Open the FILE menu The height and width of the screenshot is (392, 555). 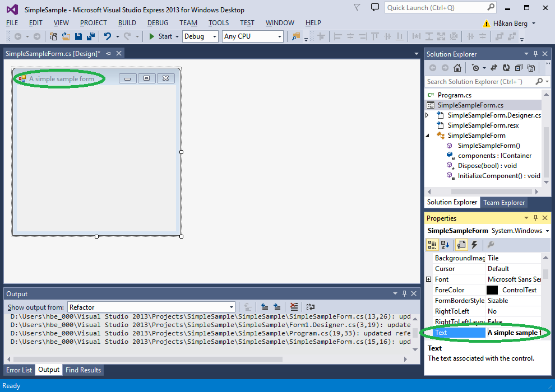[12, 23]
